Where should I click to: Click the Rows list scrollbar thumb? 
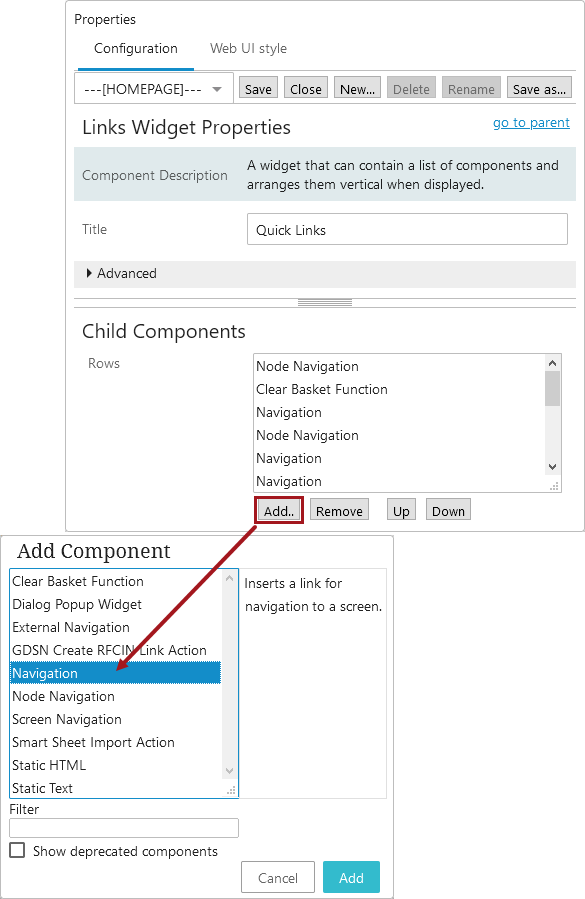point(552,389)
